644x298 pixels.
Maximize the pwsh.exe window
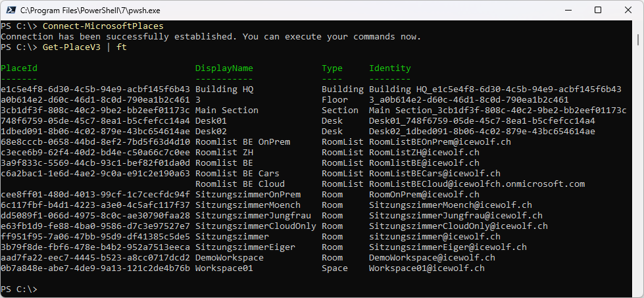tap(598, 10)
